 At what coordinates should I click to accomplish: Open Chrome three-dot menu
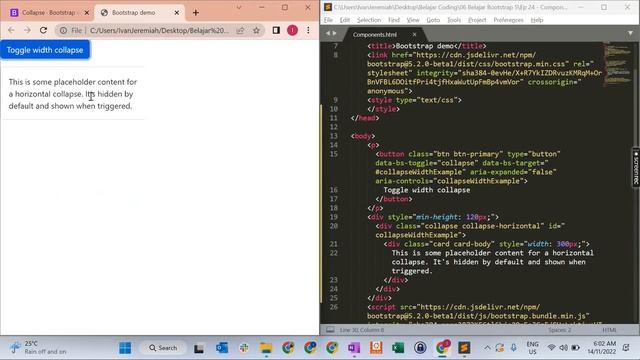coord(308,30)
